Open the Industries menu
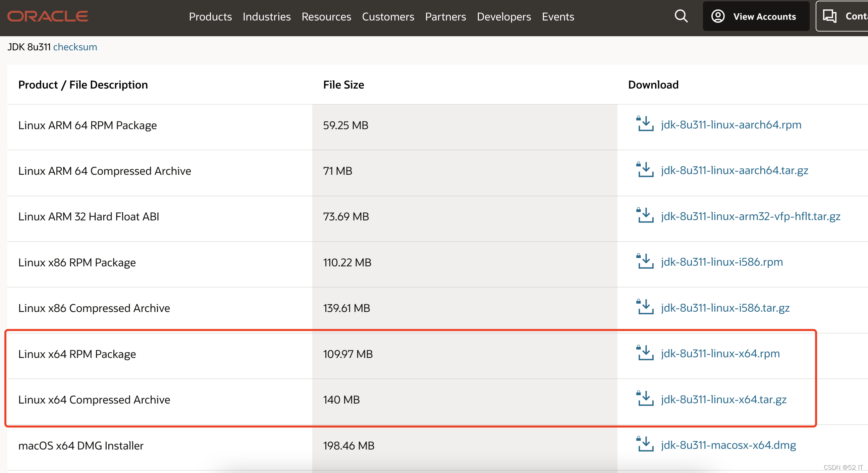 coord(267,16)
